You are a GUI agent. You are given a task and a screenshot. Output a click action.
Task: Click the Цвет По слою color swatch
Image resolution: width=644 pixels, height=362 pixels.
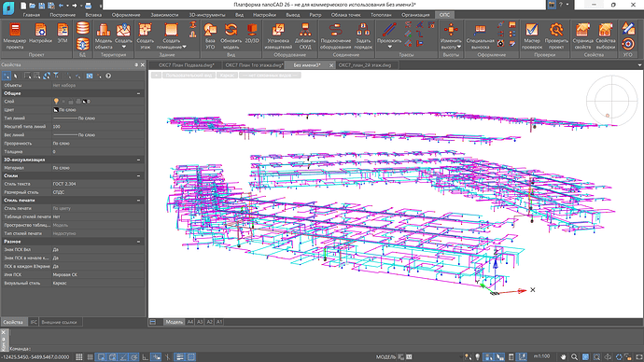pos(56,110)
